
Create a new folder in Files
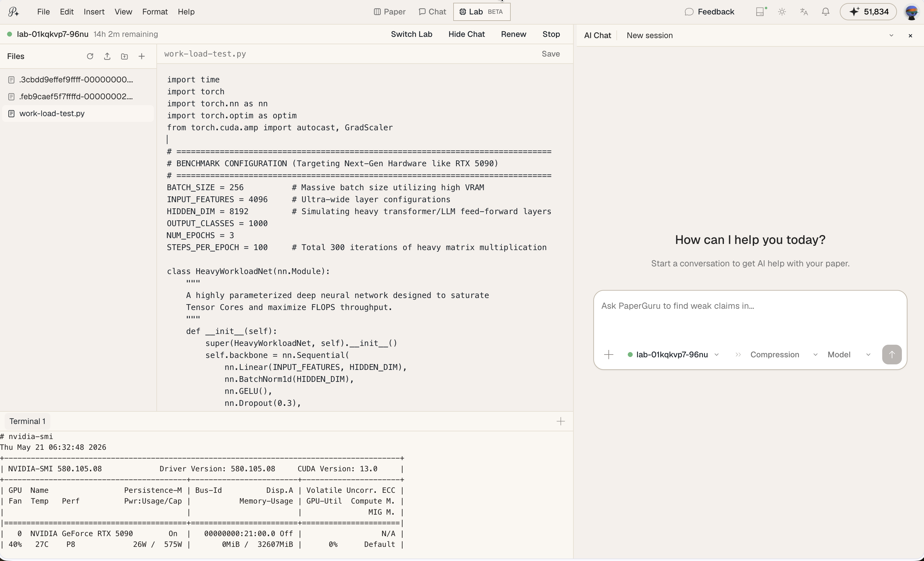pyautogui.click(x=124, y=56)
